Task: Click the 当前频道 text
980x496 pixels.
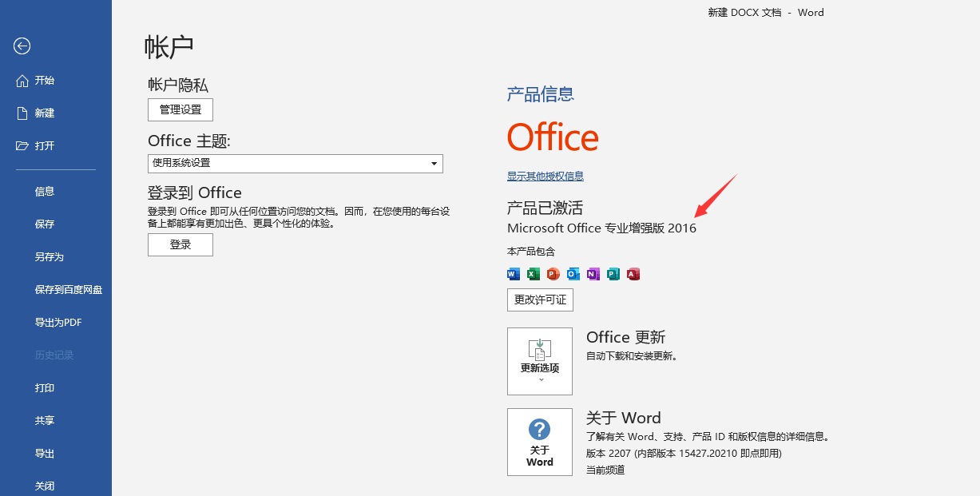Action: point(605,470)
